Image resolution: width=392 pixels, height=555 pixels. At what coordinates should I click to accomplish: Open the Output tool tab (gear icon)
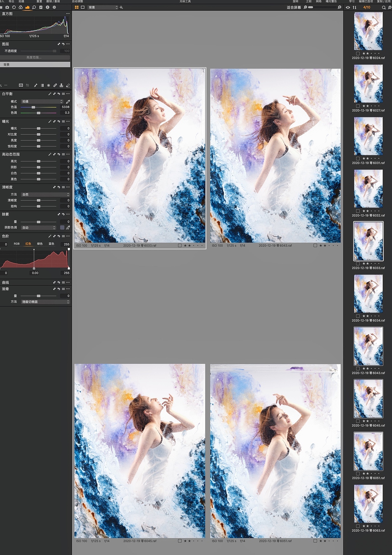click(54, 7)
